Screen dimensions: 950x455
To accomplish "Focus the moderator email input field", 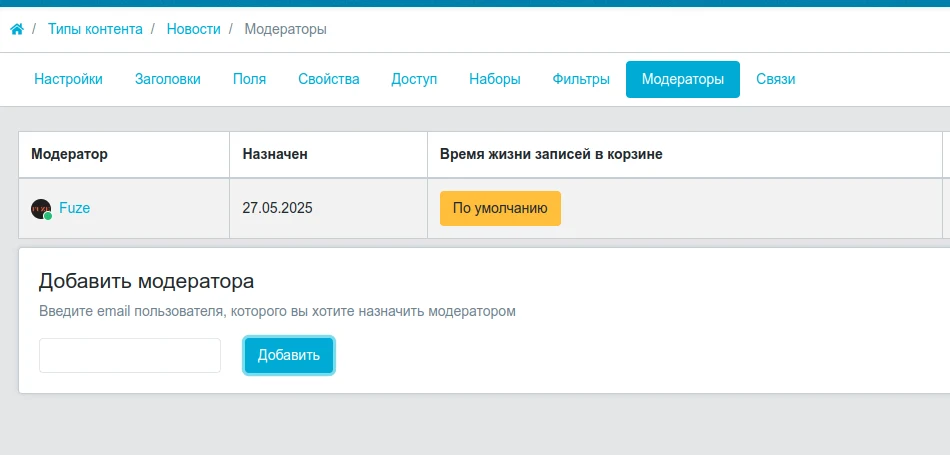I will [x=130, y=356].
